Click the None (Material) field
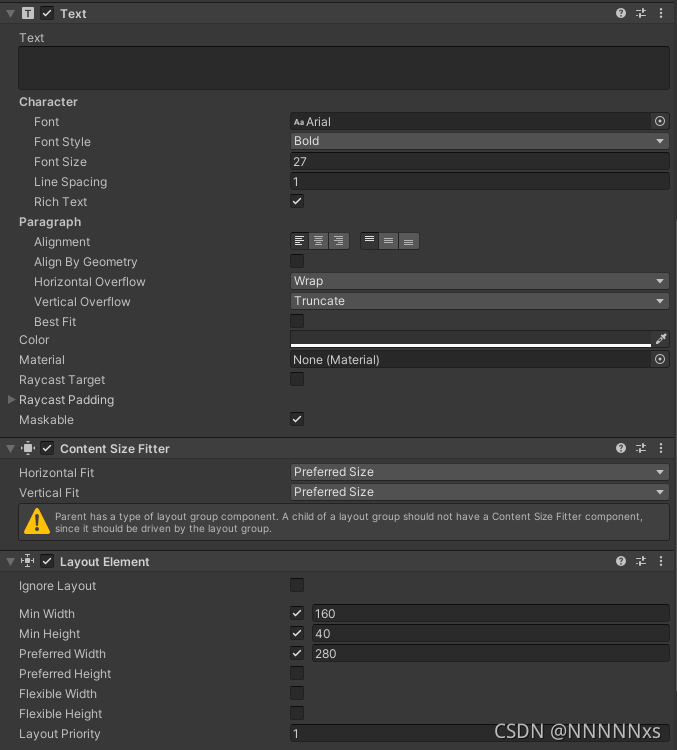The height and width of the screenshot is (750, 677). (471, 359)
